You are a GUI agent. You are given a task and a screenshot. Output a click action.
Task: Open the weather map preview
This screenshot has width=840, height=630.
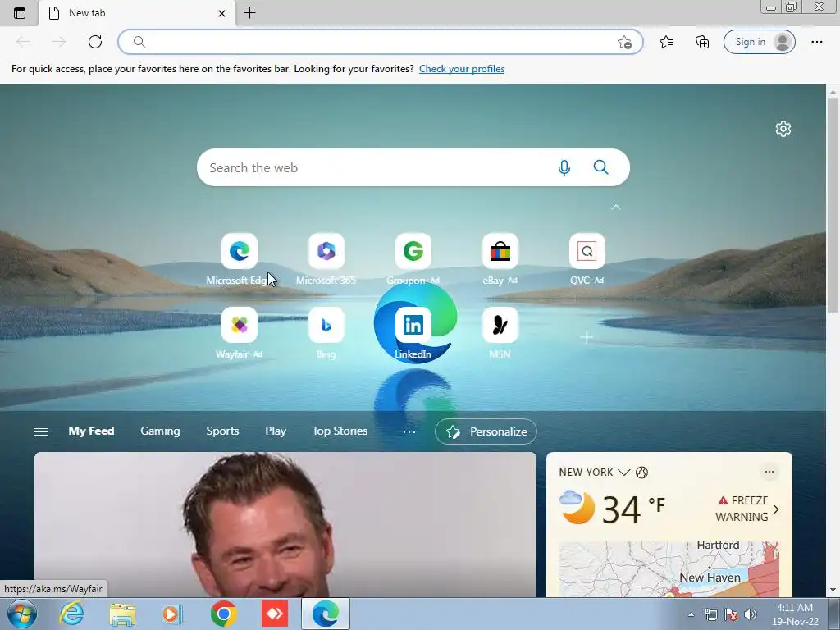(x=669, y=569)
